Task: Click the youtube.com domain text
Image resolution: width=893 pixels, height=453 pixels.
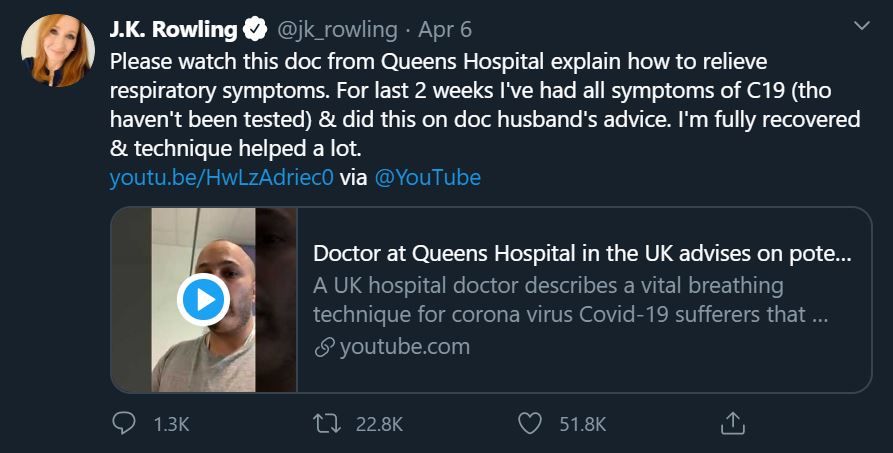Action: coord(404,348)
